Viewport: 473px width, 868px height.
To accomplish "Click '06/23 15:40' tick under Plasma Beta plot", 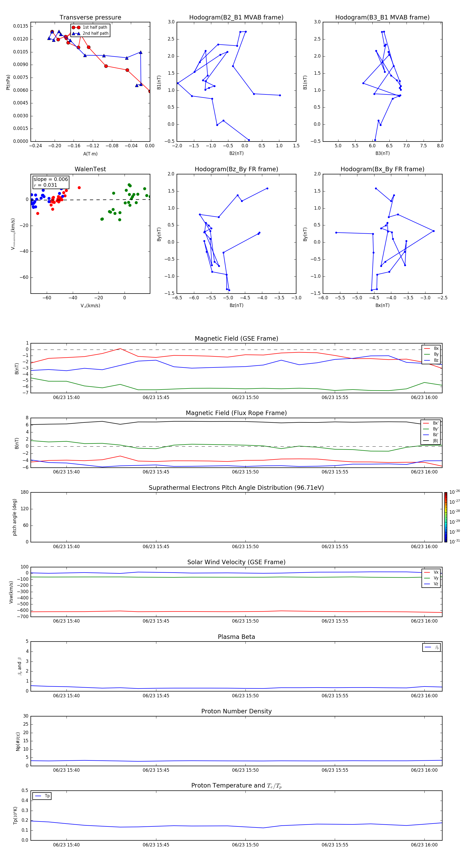I will tap(66, 695).
